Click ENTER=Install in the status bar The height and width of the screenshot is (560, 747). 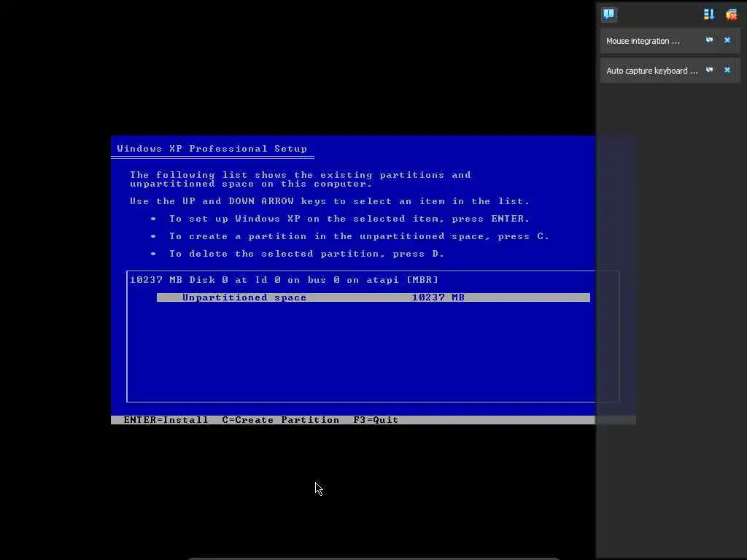pyautogui.click(x=166, y=420)
